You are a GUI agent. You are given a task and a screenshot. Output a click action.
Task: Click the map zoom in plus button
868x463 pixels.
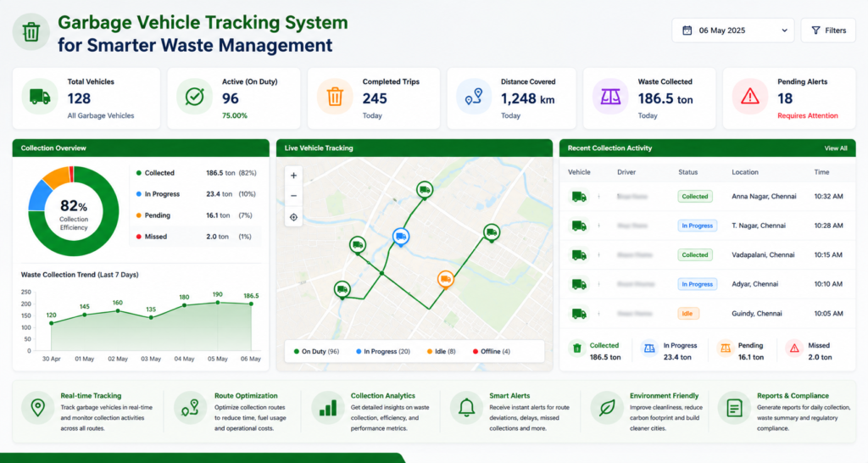[x=293, y=176]
